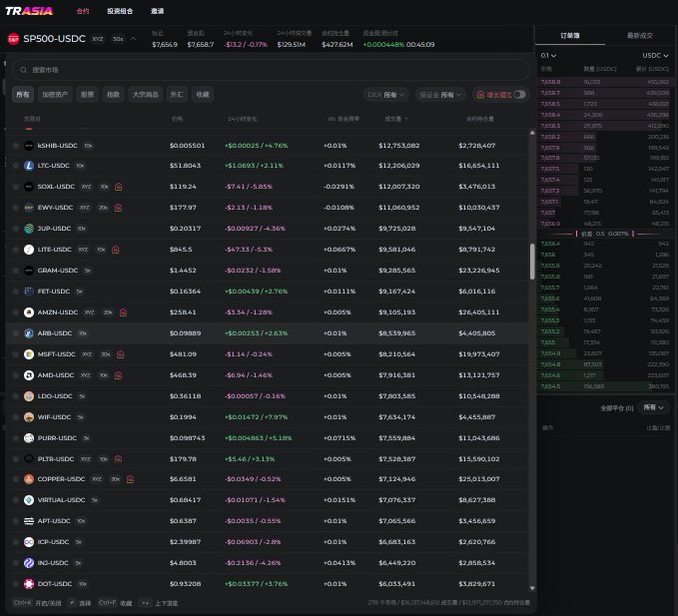
Task: Click the EWY-USDC ticker icon
Action: pyautogui.click(x=29, y=208)
